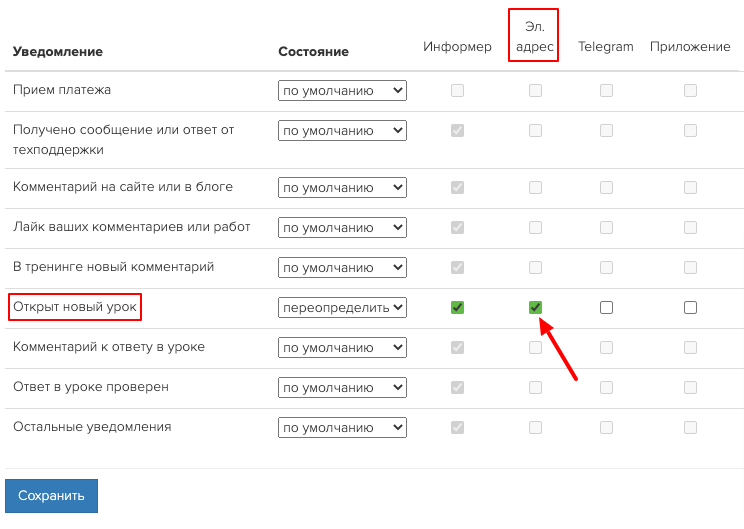Open the переопределить dropdown for Открыт новый урок

[x=343, y=307]
